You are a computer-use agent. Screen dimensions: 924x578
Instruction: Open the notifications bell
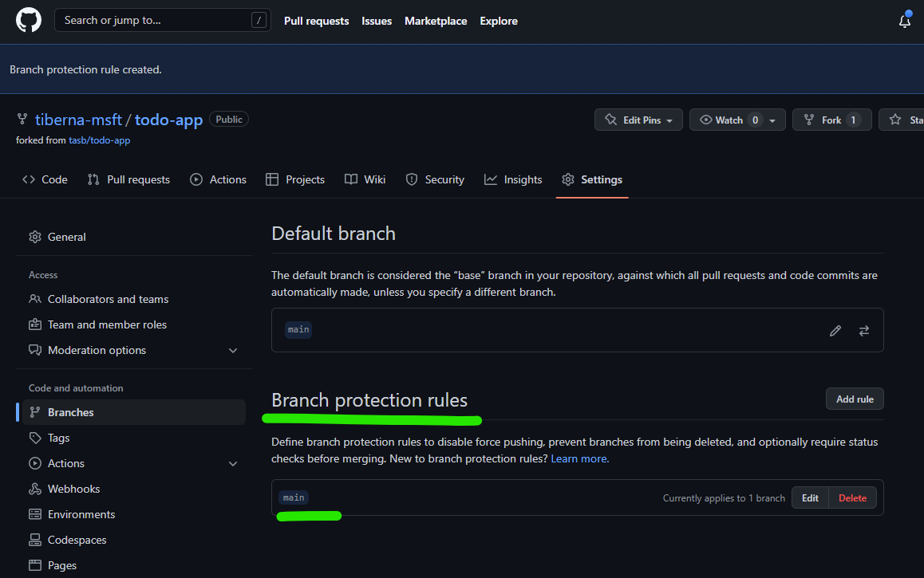[904, 22]
